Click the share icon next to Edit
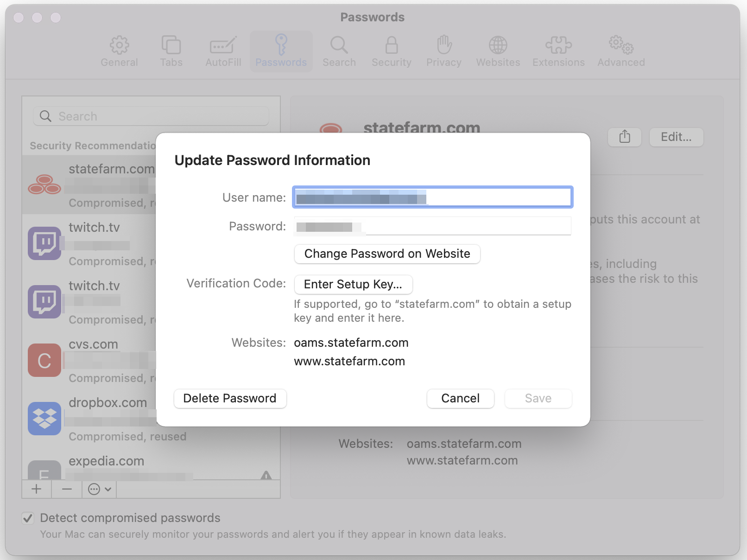747x560 pixels. tap(625, 137)
